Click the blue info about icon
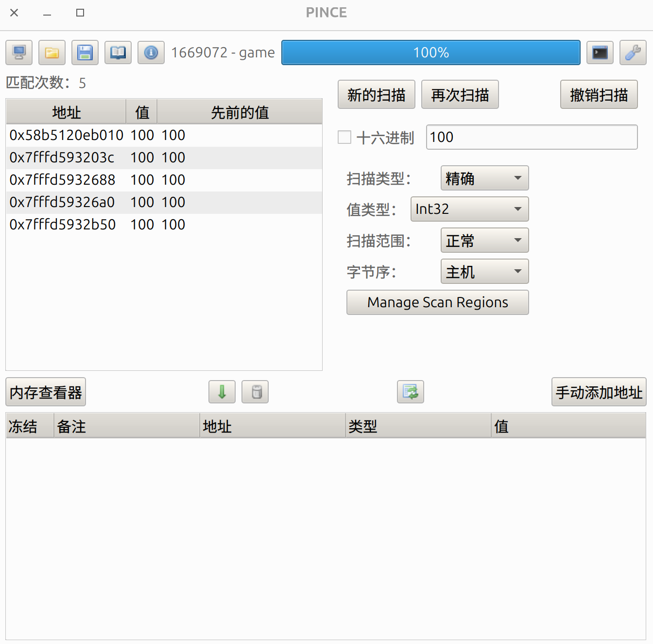This screenshot has height=644, width=653. point(151,52)
